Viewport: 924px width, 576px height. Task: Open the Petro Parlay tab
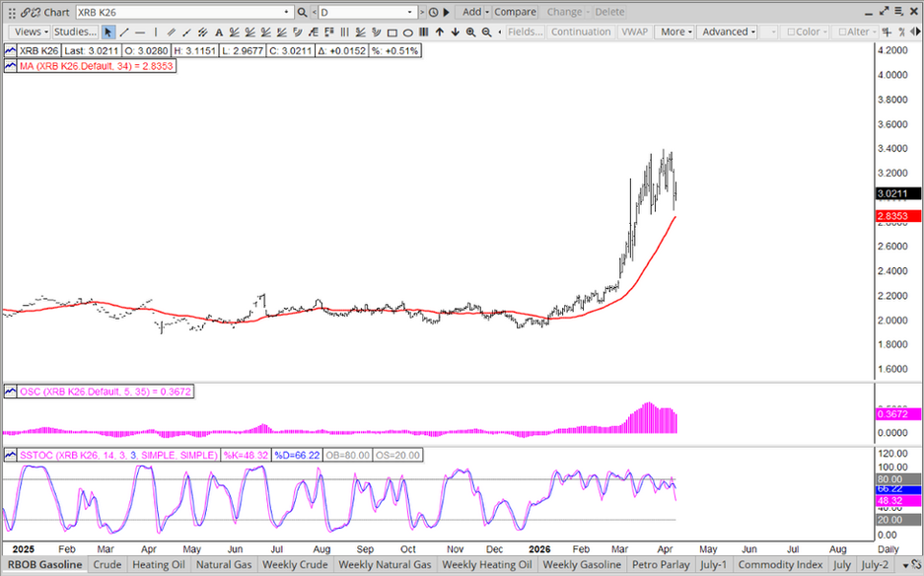661,565
